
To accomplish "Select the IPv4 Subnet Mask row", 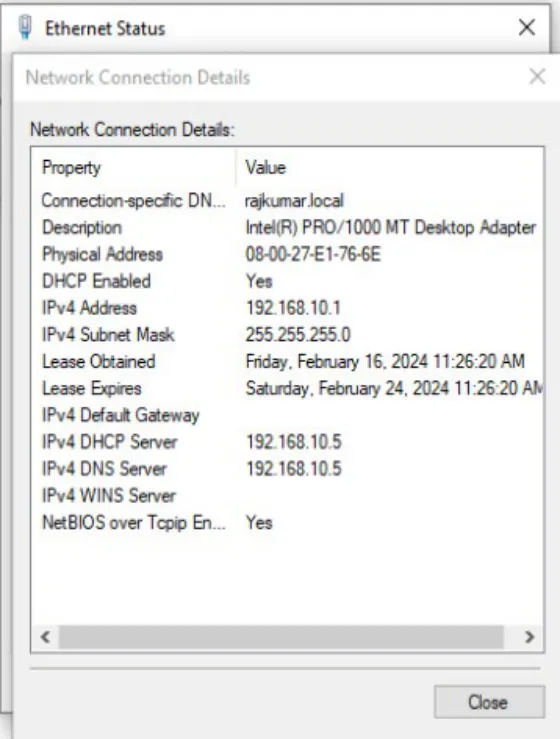I will (x=287, y=335).
